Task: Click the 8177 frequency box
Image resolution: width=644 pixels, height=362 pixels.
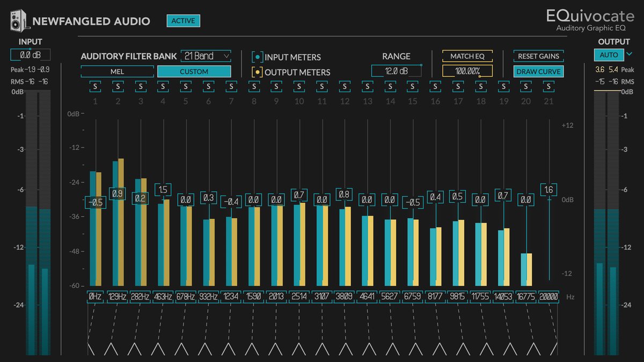Action: point(435,297)
